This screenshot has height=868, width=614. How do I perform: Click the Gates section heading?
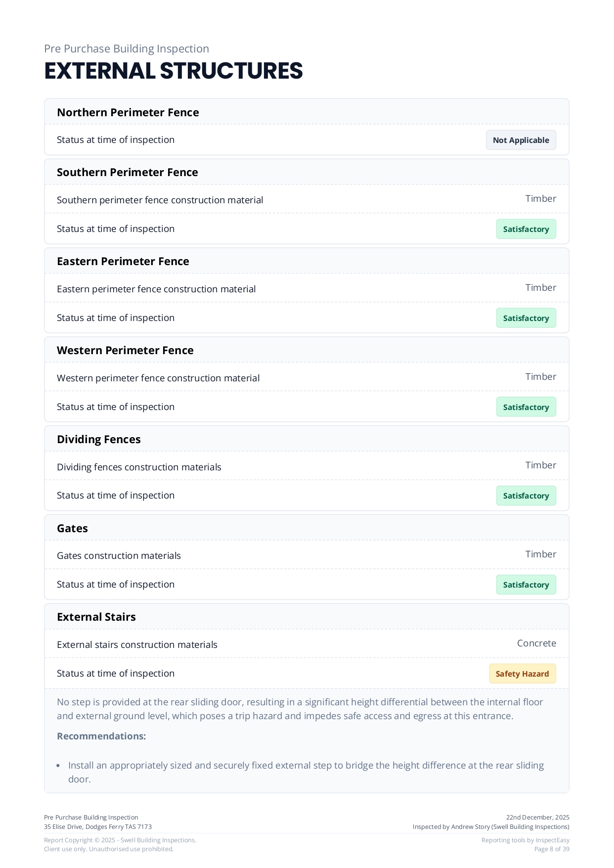tap(72, 528)
